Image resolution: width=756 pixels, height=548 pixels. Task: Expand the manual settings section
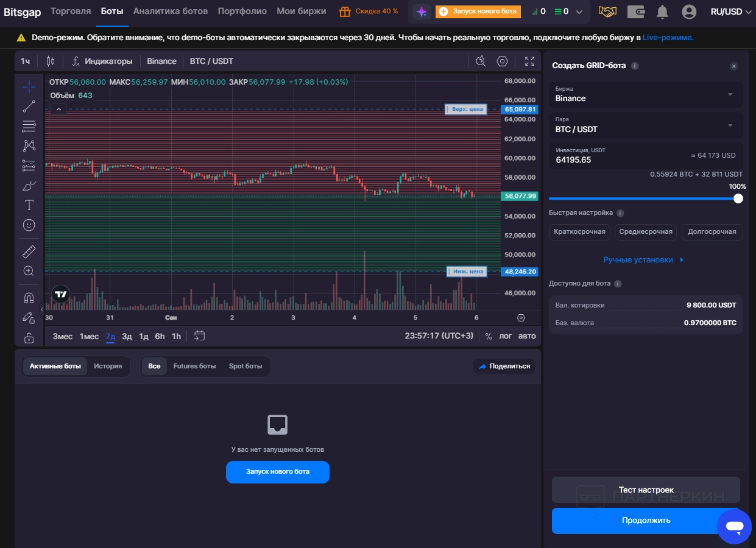(x=643, y=260)
